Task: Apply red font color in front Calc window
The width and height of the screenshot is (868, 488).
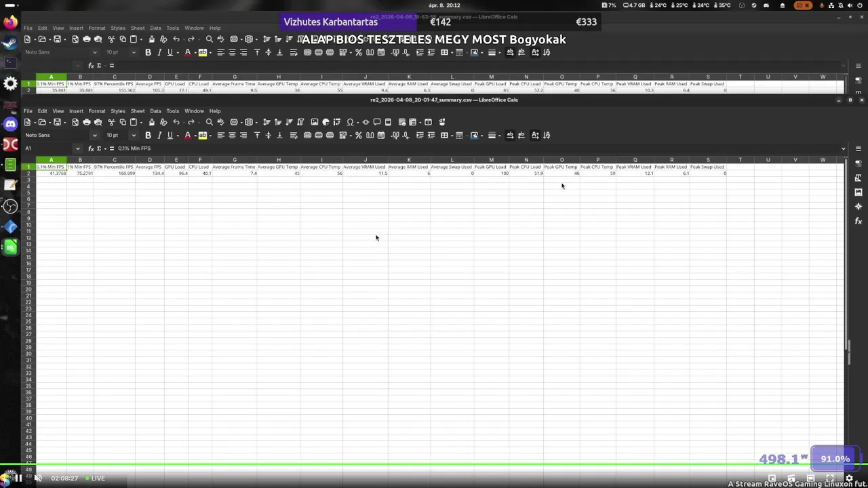Action: 188,135
